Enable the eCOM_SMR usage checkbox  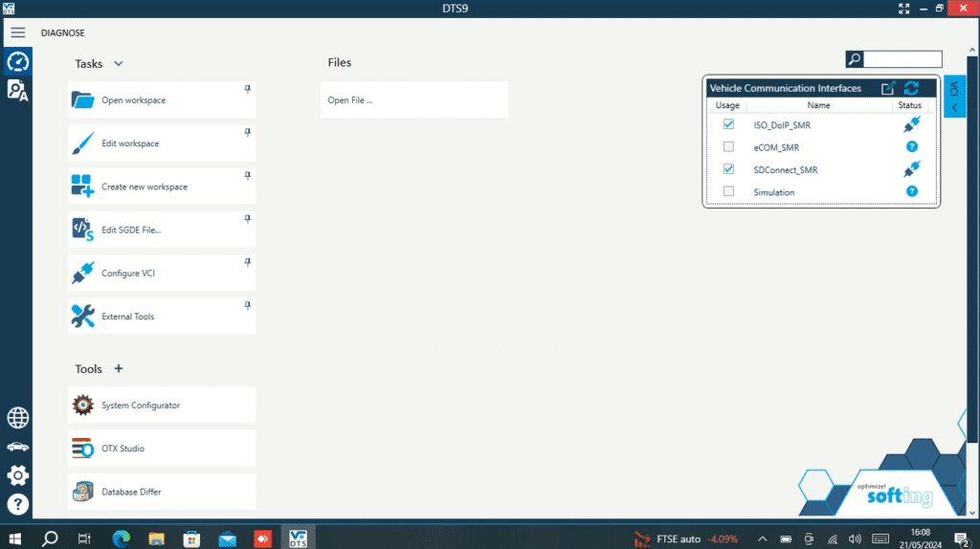(x=728, y=146)
